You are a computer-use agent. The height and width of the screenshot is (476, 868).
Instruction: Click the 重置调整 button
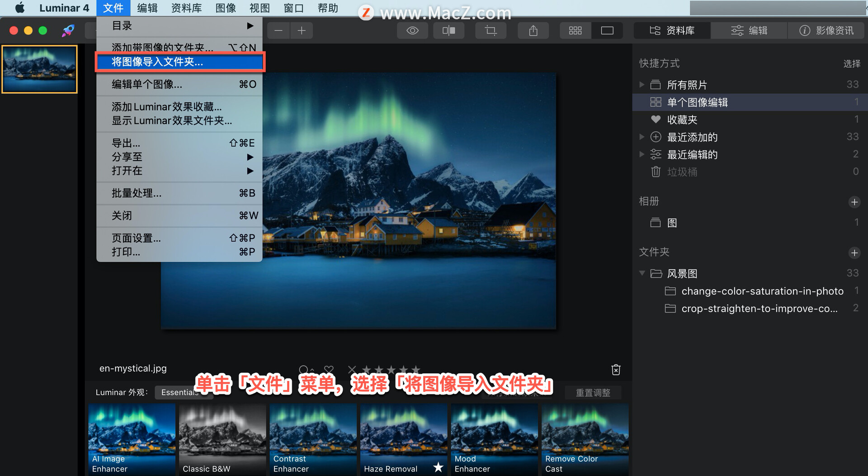593,392
